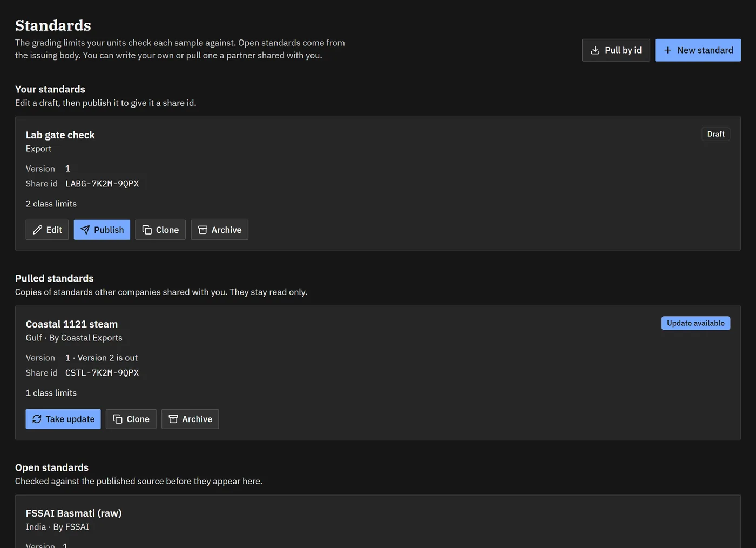Click the Lab gate check title
The height and width of the screenshot is (548, 756).
click(x=60, y=135)
